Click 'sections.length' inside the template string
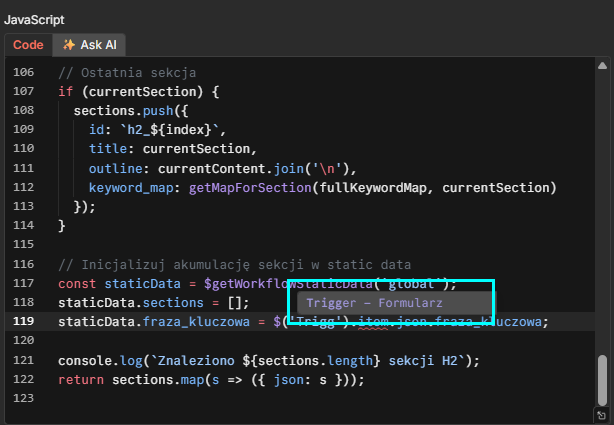The image size is (614, 425). [315, 361]
